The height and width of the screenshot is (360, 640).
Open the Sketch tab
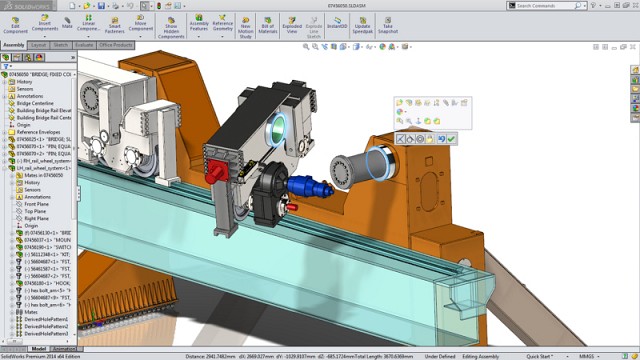61,45
